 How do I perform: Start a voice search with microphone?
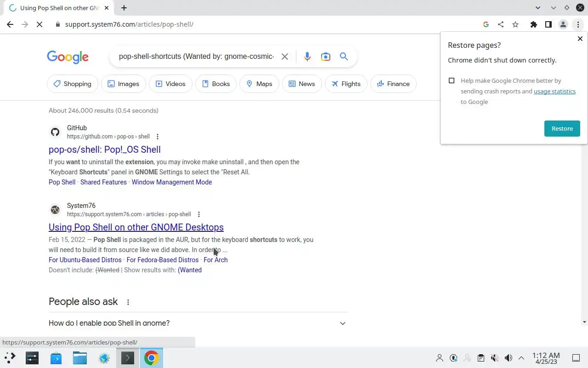(307, 57)
